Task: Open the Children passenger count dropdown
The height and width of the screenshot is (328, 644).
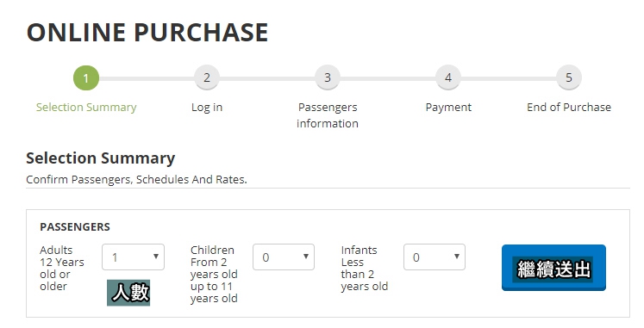Action: pyautogui.click(x=284, y=257)
